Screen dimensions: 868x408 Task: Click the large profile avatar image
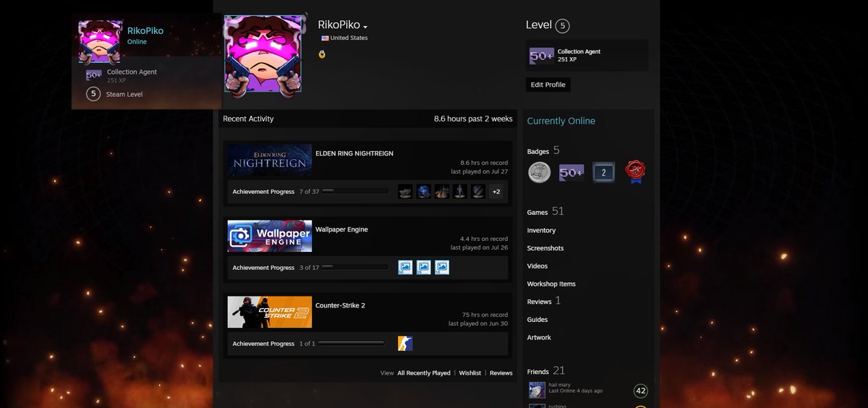pyautogui.click(x=263, y=56)
